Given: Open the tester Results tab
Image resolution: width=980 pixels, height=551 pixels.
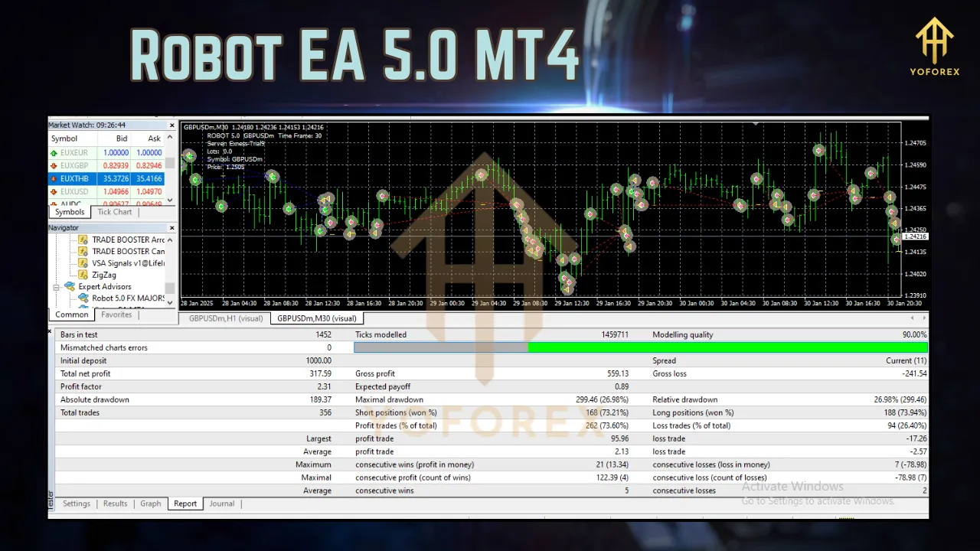Looking at the screenshot, I should click(x=115, y=504).
